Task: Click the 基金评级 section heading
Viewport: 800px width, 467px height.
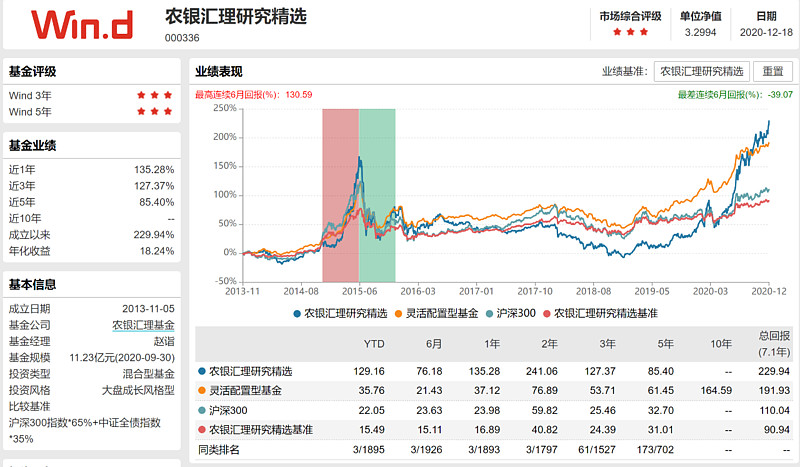Action: click(x=32, y=71)
